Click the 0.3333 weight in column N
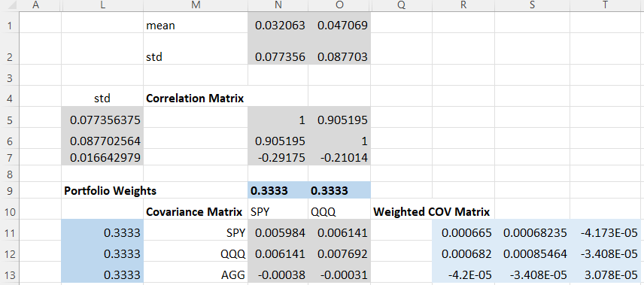The height and width of the screenshot is (285, 644). coord(278,191)
